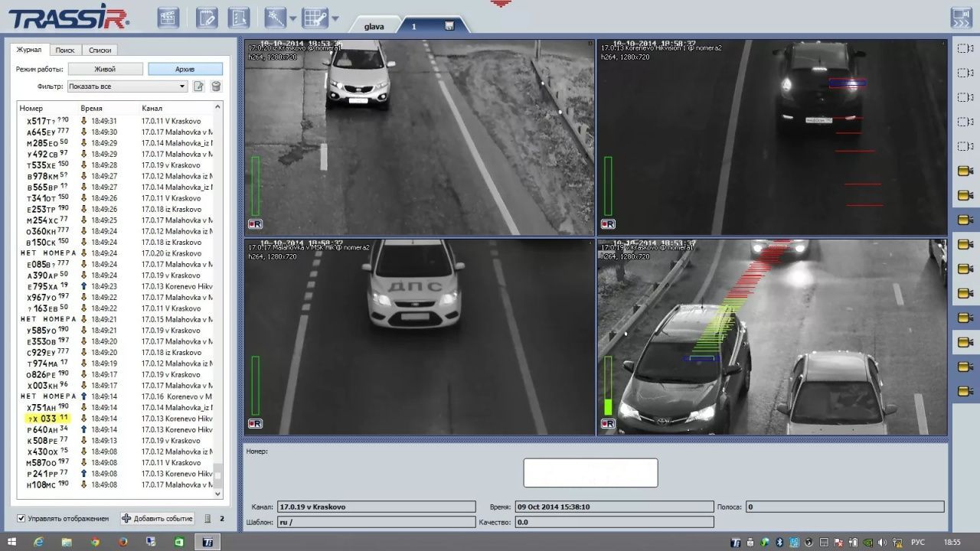Viewport: 980px width, 551px height.
Task: Click the save icon on tab 1
Action: [x=449, y=26]
